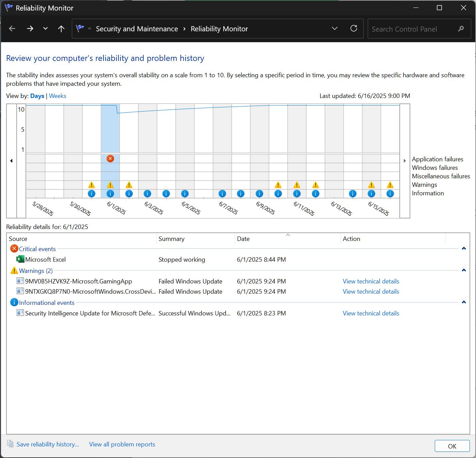Click the Warnings (2) group heading
Image resolution: width=476 pixels, height=458 pixels.
[36, 271]
